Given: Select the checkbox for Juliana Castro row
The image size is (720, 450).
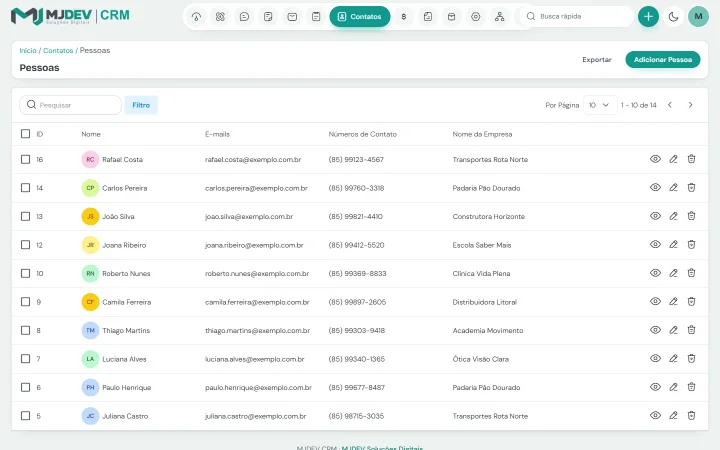Looking at the screenshot, I should (x=25, y=416).
